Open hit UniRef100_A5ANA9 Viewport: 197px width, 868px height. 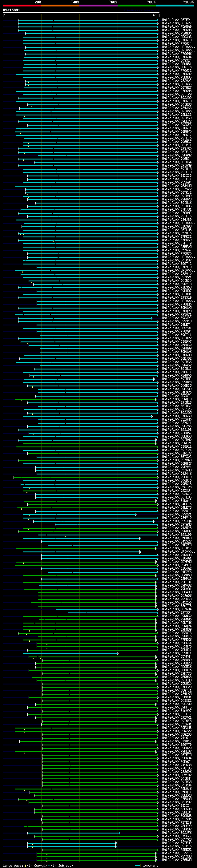[176, 26]
